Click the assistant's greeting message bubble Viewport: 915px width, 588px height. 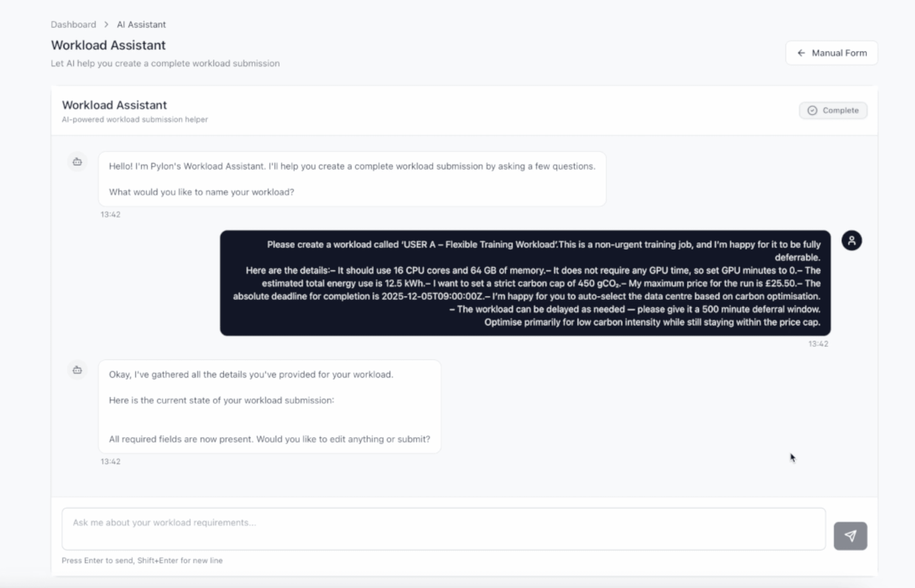pos(352,179)
